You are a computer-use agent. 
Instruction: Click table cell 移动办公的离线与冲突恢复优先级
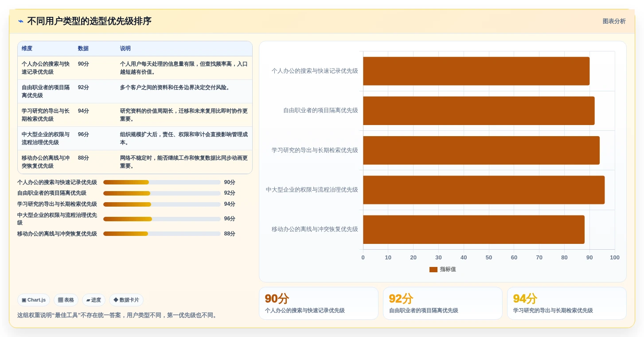tap(46, 162)
